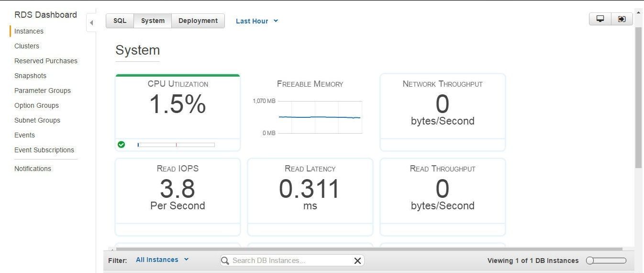Select the System tab
This screenshot has width=644, height=273.
click(153, 21)
